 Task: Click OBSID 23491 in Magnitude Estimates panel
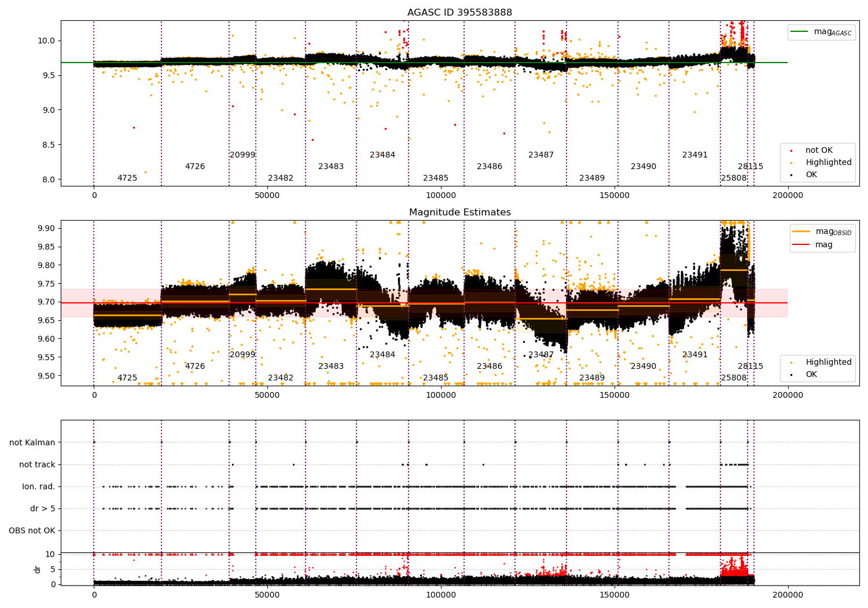click(x=695, y=354)
